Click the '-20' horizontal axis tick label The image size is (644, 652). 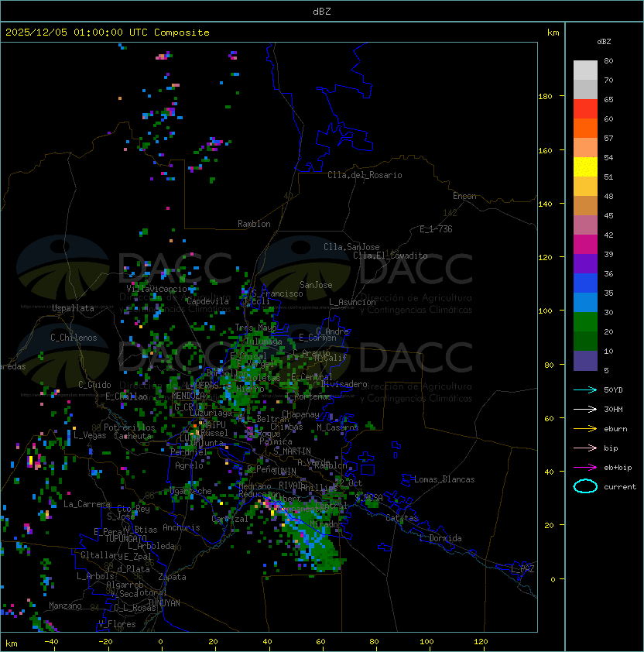pyautogui.click(x=105, y=642)
